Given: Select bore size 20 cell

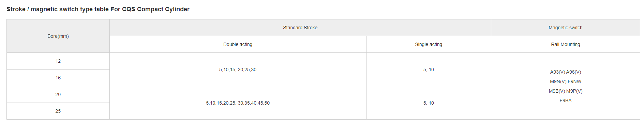Looking at the screenshot, I should [58, 94].
